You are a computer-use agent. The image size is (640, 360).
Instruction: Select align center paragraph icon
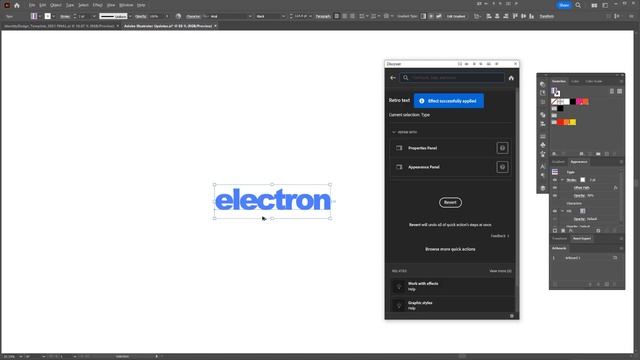[x=345, y=16]
